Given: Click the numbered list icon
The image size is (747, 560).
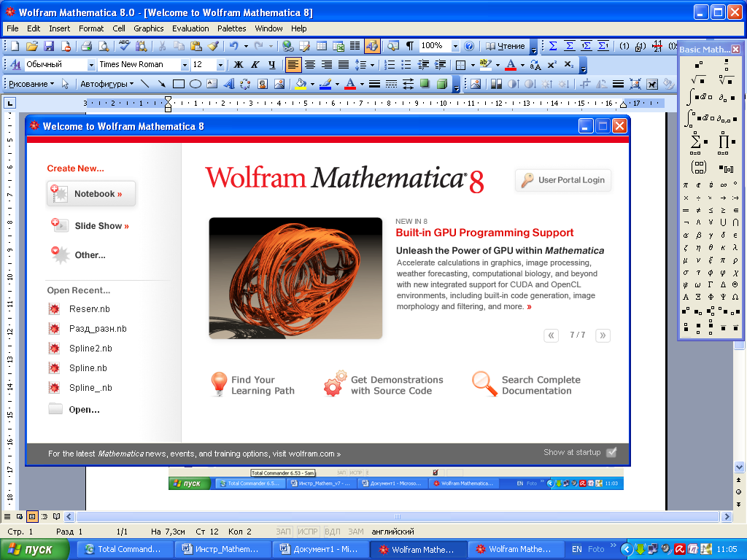Looking at the screenshot, I should (390, 65).
